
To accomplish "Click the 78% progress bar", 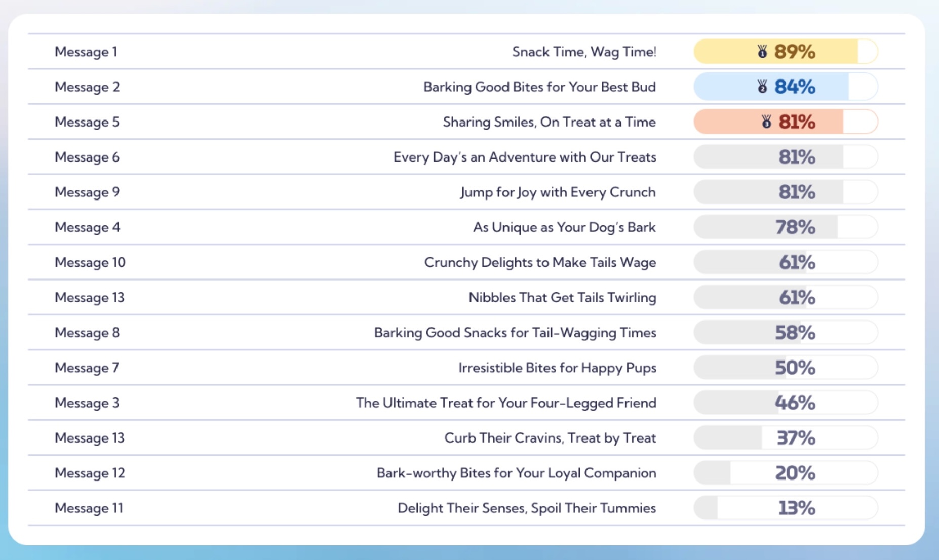I will click(x=785, y=227).
